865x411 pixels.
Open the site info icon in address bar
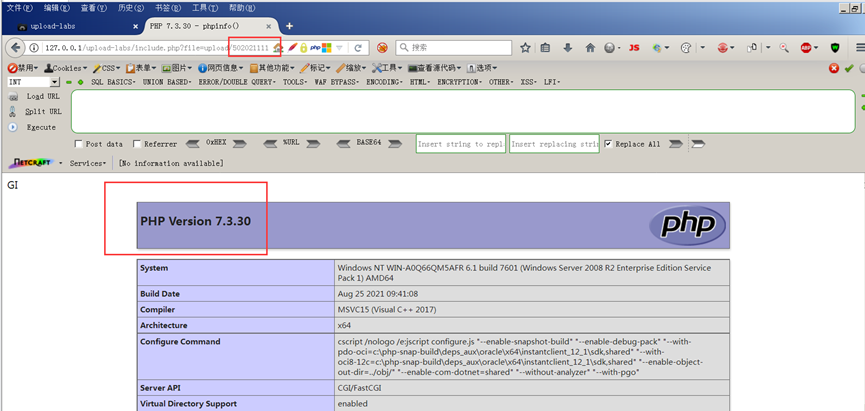point(34,48)
